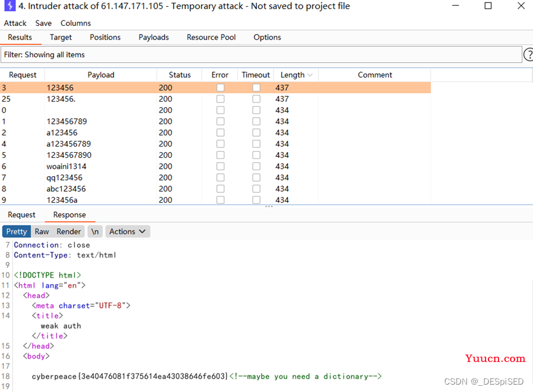This screenshot has width=533, height=392.
Task: Switch to the Request viewer tab
Action: tap(22, 215)
